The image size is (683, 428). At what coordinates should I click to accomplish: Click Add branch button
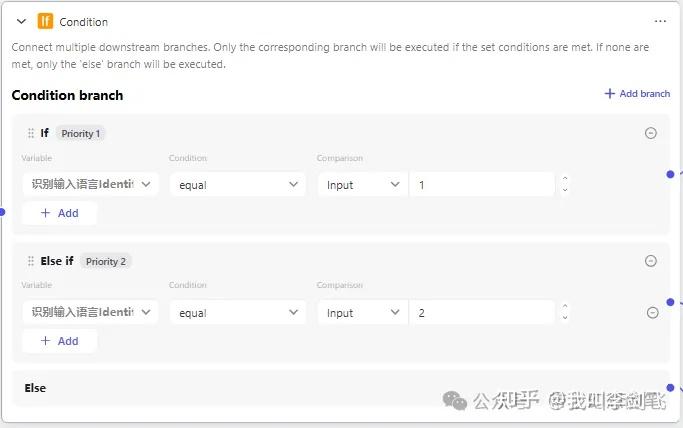click(637, 94)
